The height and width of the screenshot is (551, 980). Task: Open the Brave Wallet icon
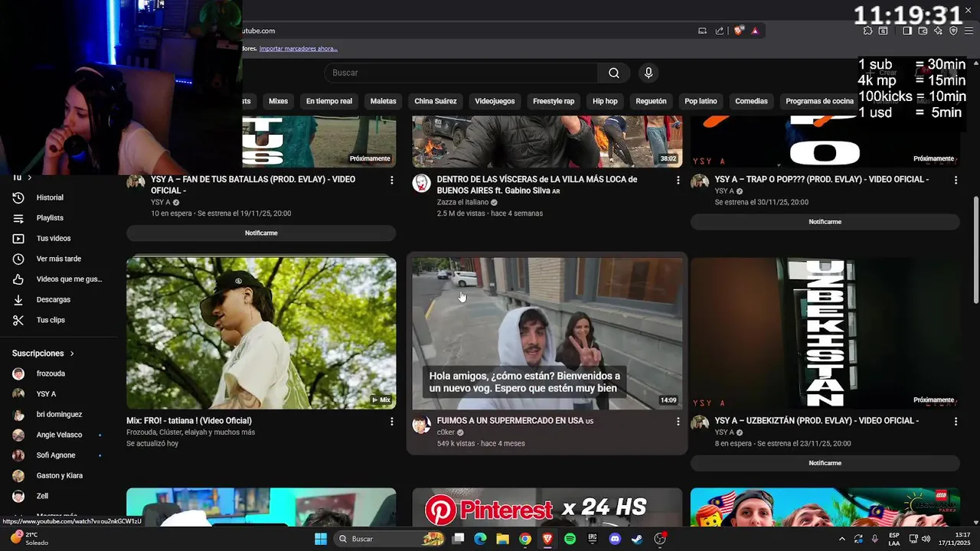point(923,31)
